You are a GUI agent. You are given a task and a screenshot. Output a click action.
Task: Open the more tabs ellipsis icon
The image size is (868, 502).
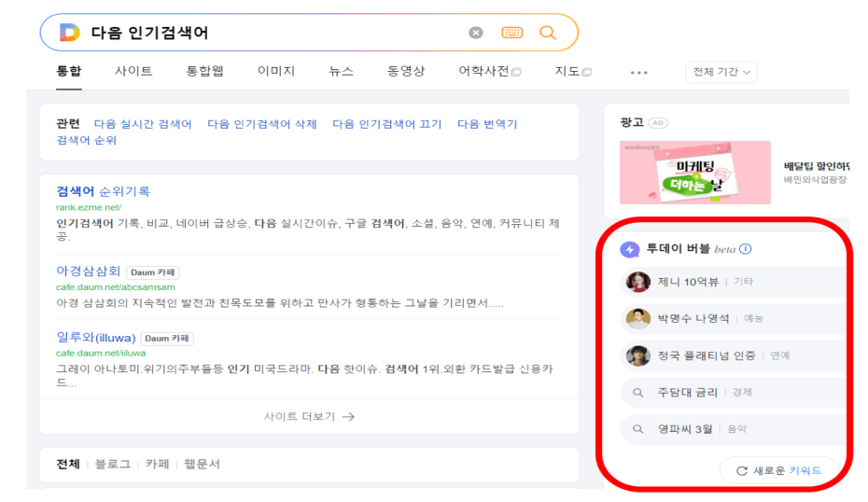[x=638, y=73]
